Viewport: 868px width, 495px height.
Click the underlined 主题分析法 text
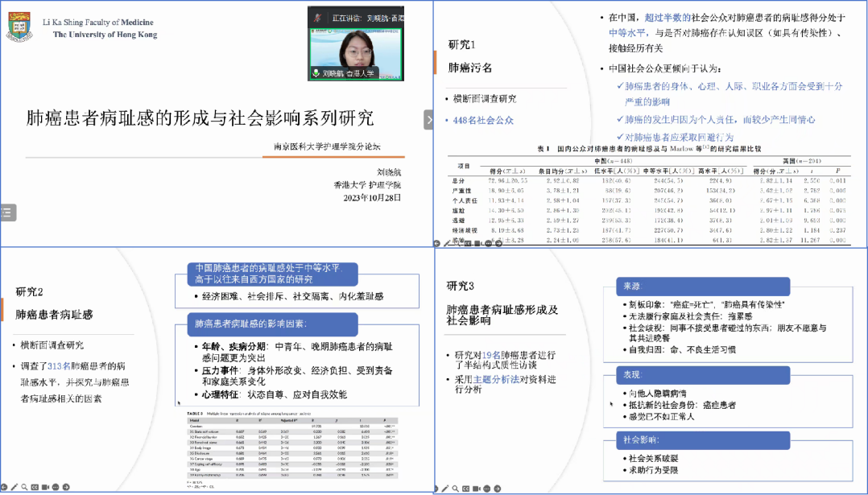tap(496, 377)
